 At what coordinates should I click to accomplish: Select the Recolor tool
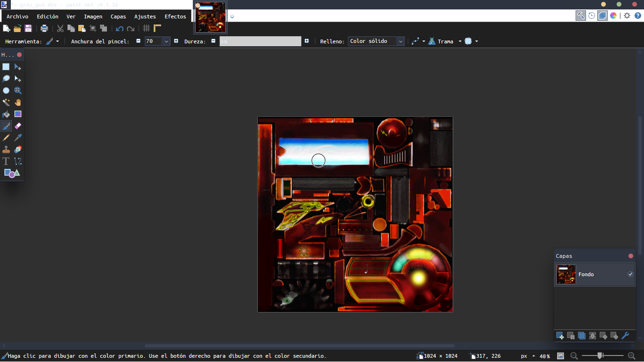[18, 149]
